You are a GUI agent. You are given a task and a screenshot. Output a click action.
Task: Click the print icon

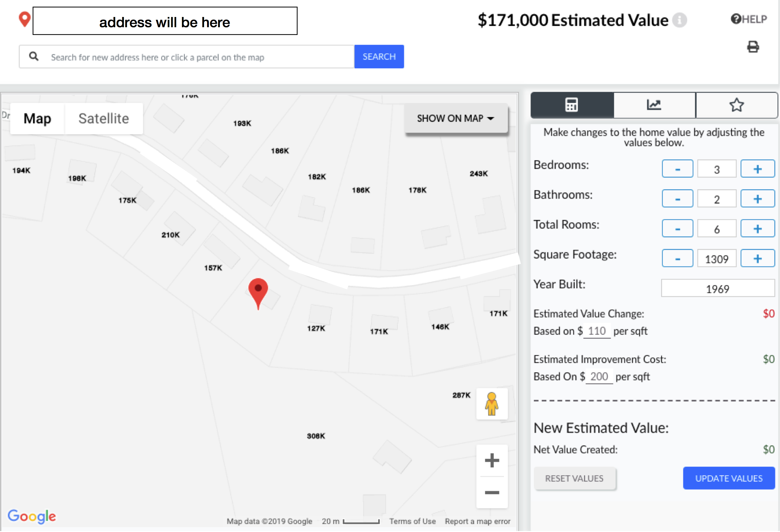753,47
